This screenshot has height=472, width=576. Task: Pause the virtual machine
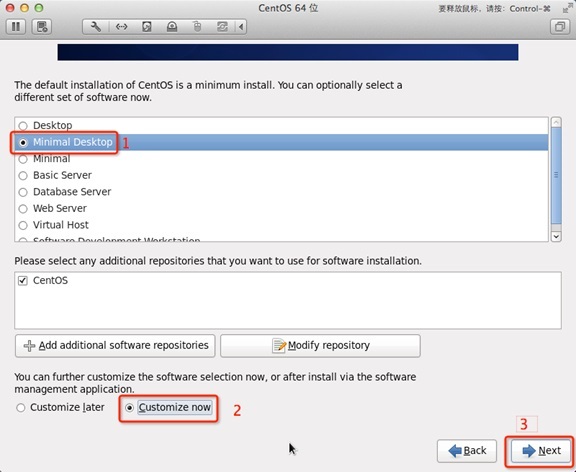coord(16,26)
